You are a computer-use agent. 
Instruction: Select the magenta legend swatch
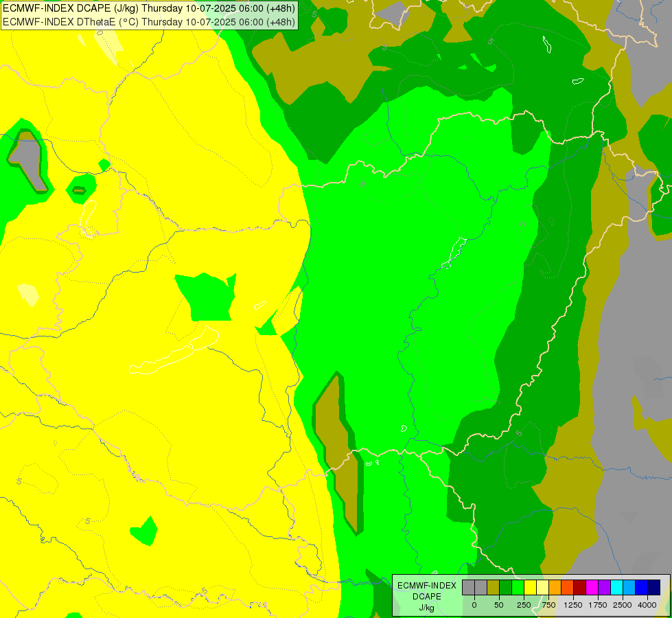coord(592,588)
